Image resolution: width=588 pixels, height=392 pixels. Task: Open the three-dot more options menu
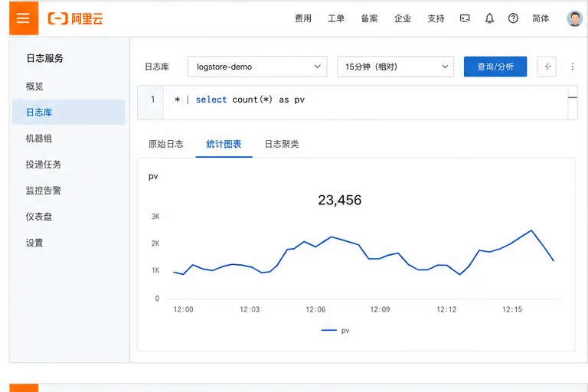(x=572, y=67)
